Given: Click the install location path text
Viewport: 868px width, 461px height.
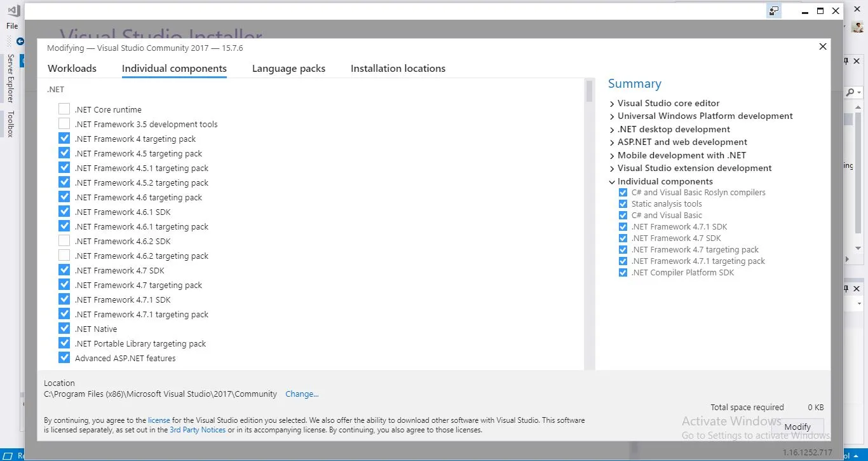Looking at the screenshot, I should (160, 394).
